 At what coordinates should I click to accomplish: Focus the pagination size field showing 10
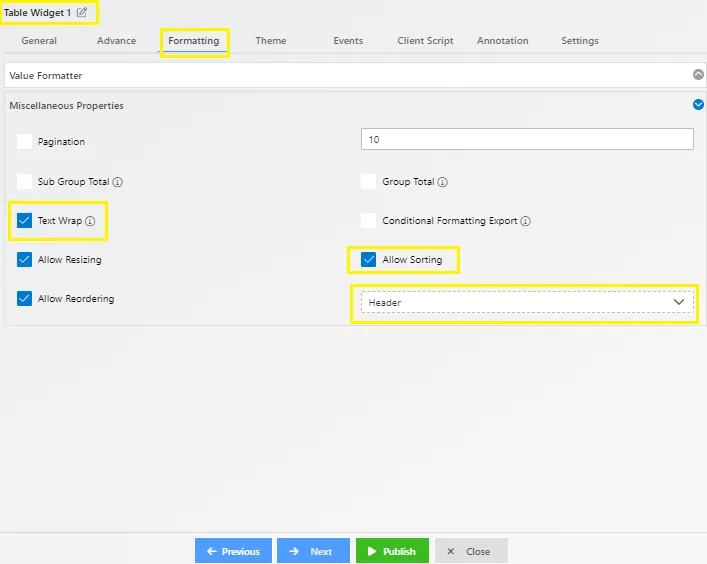tap(527, 139)
